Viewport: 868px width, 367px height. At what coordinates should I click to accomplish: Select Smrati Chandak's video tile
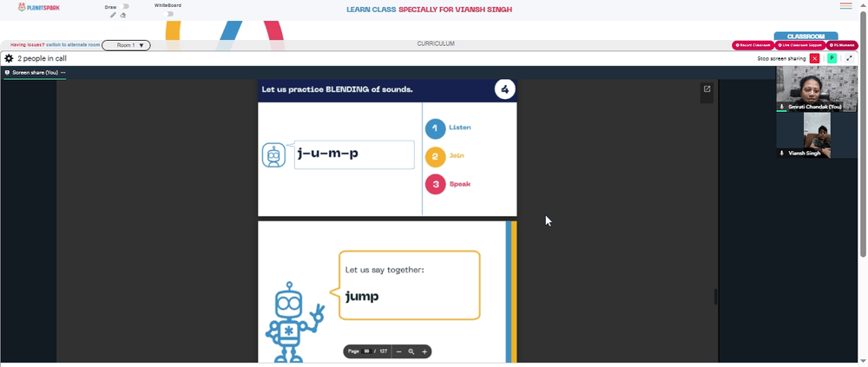click(x=816, y=88)
